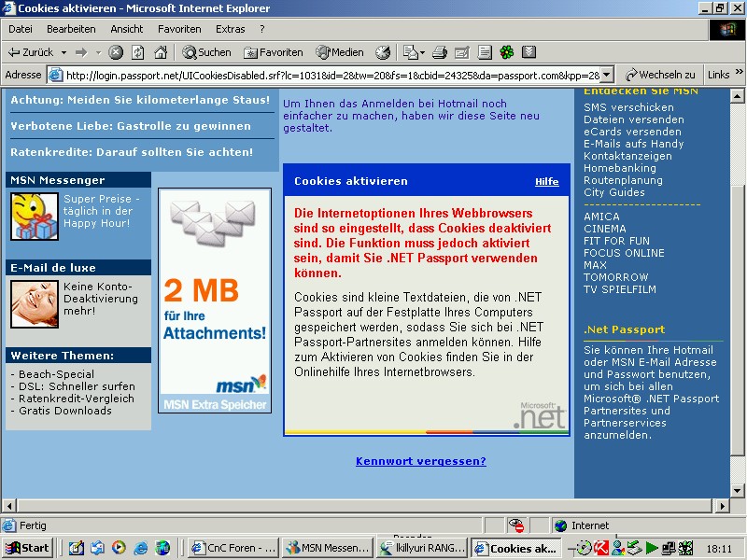Open the ? help menu
The image size is (747, 560).
pos(262,29)
